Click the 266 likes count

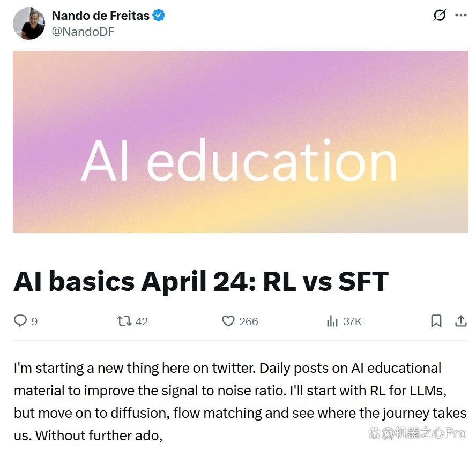click(x=249, y=321)
